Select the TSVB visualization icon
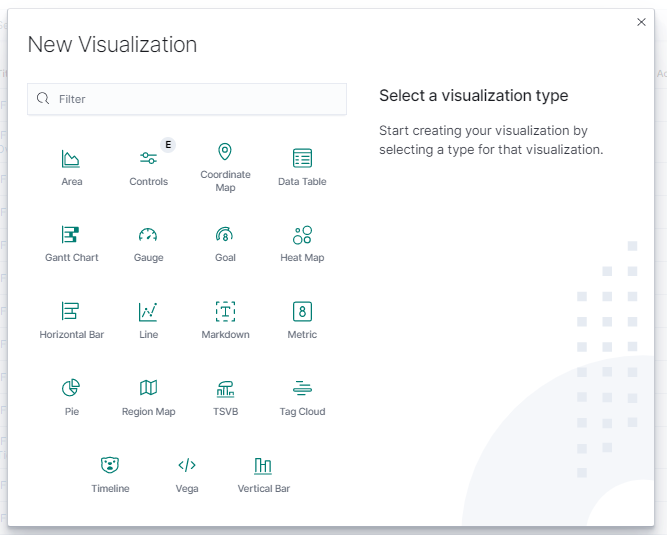Viewport: 667px width, 535px height. tap(225, 389)
